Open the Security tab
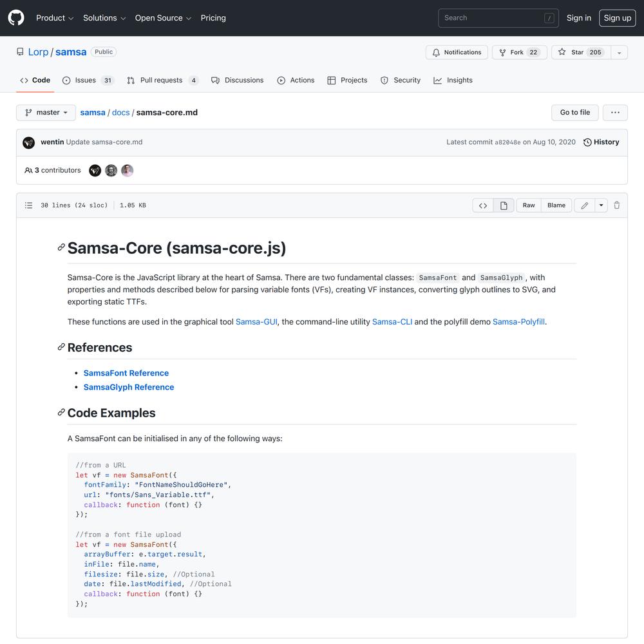Image resolution: width=644 pixels, height=644 pixels. (x=401, y=80)
